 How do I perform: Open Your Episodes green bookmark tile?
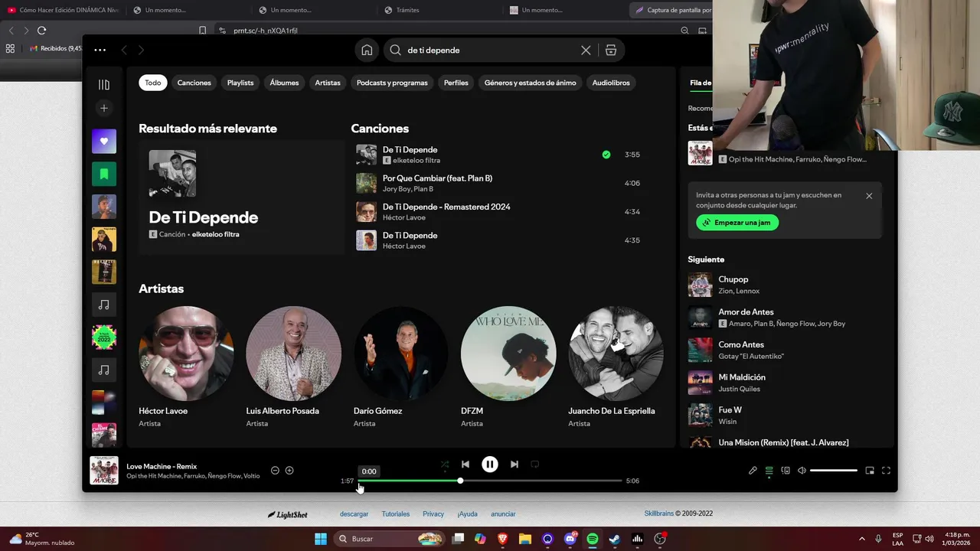click(104, 174)
